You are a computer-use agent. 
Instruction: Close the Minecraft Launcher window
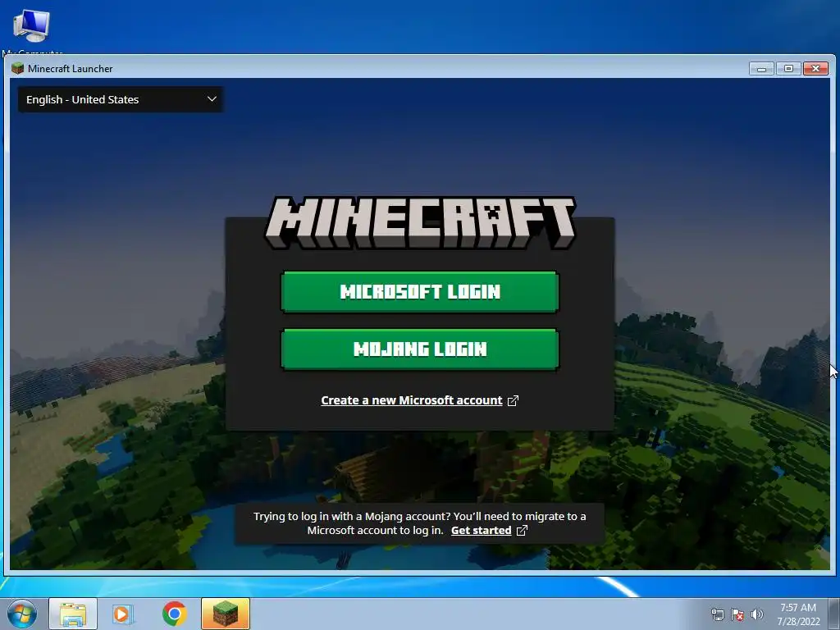[x=816, y=69]
